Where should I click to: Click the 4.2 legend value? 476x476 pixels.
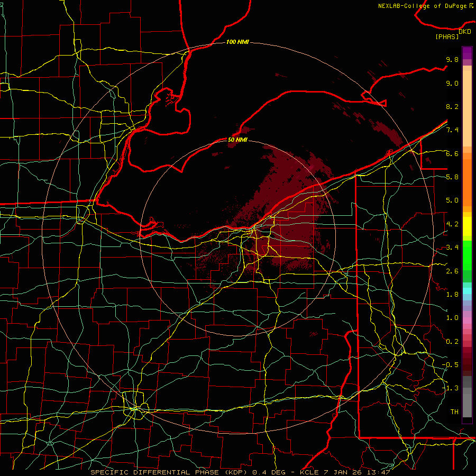tap(452, 224)
